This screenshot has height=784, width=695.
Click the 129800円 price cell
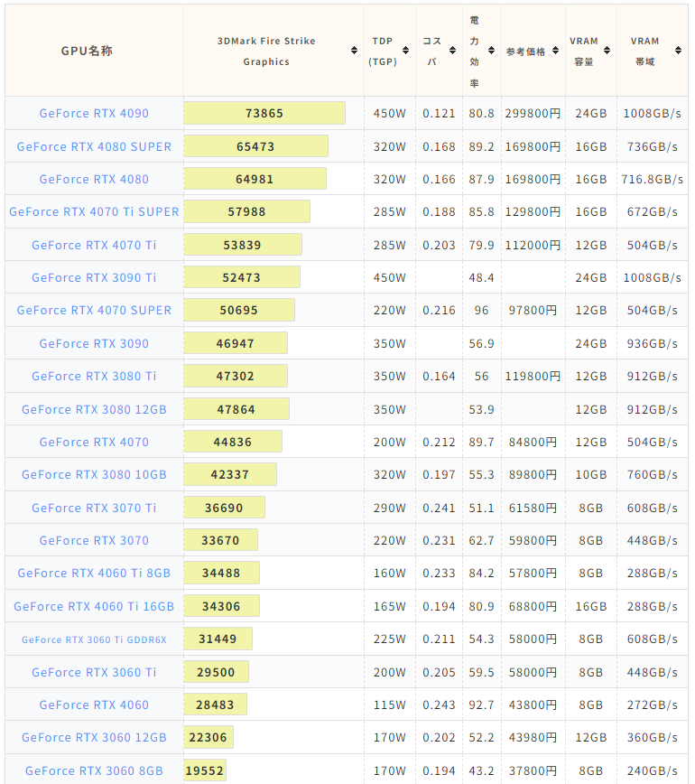click(x=533, y=212)
